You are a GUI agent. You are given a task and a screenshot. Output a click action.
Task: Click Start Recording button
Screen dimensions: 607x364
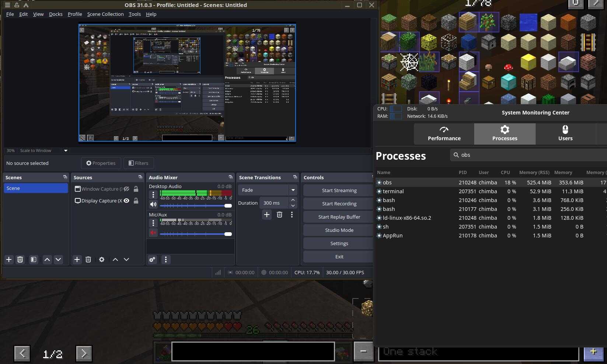(x=339, y=204)
